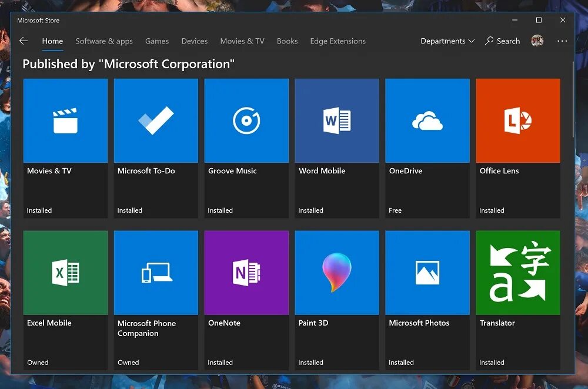Minimize the Microsoft Store window
The height and width of the screenshot is (389, 588).
(515, 20)
